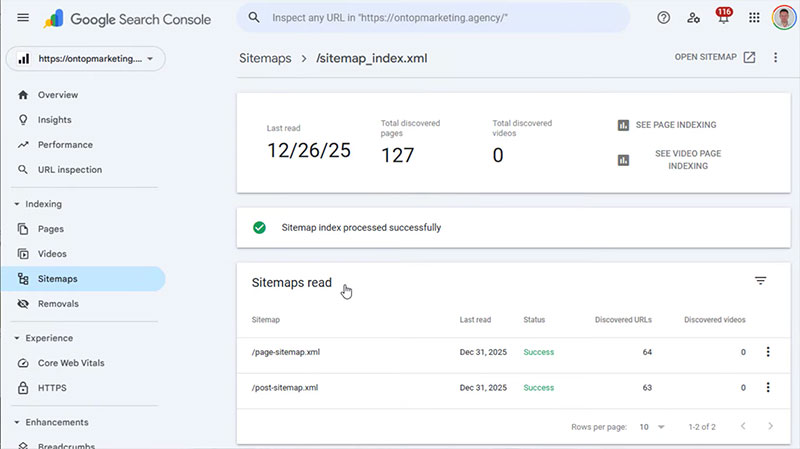Open more options for /post-sitemap.xml row

[768, 387]
